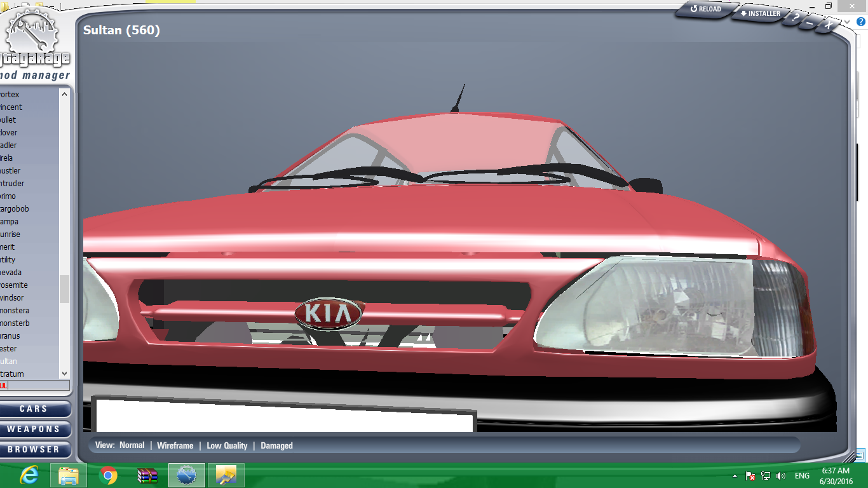868x488 pixels.
Task: Click the scroll-up arrow of the vehicle list
Action: tap(64, 94)
